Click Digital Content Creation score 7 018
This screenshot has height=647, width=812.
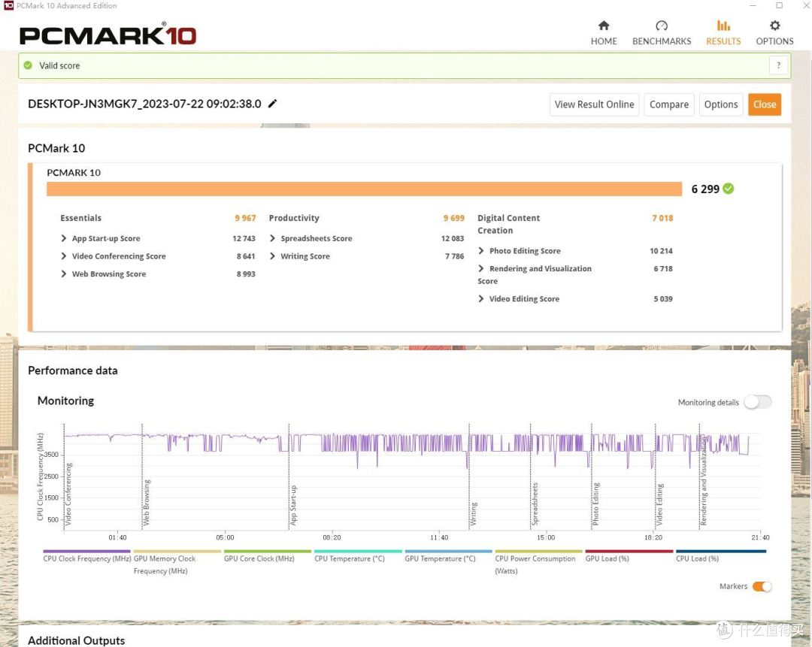click(662, 218)
